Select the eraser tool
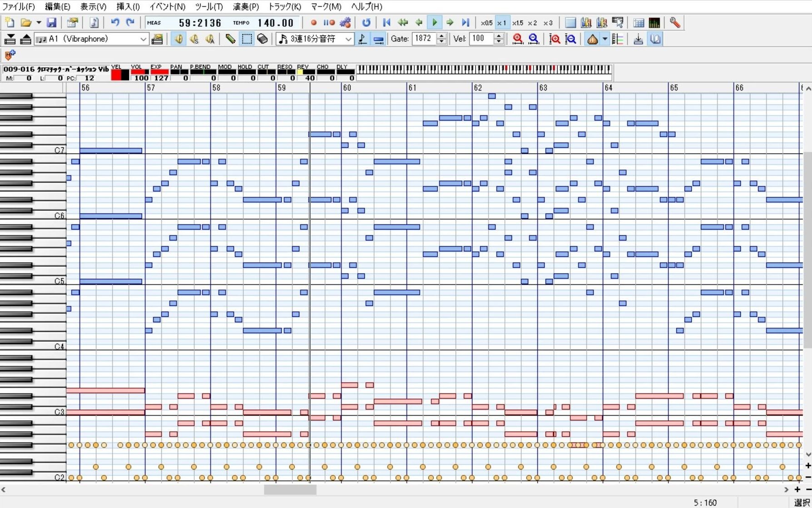Viewport: 812px width, 508px height. coord(262,39)
